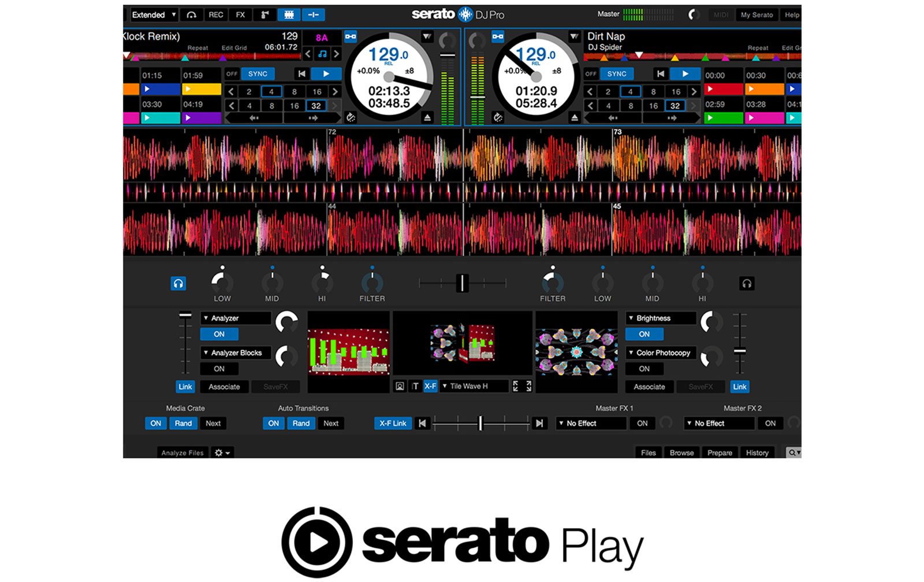
Task: Click the text overlay T icon
Action: point(415,386)
